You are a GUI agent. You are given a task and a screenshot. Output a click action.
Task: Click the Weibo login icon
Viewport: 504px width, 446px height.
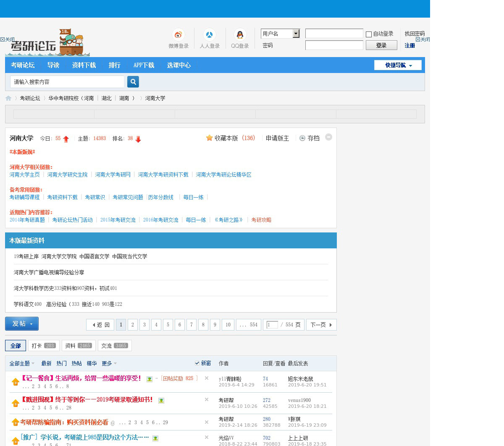178,35
